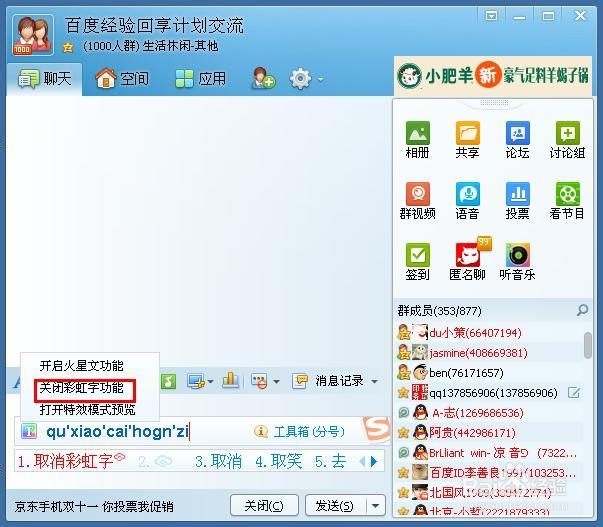Screen dimensions: 603x527
Task: Click the group settings gear icon
Action: tap(300, 79)
